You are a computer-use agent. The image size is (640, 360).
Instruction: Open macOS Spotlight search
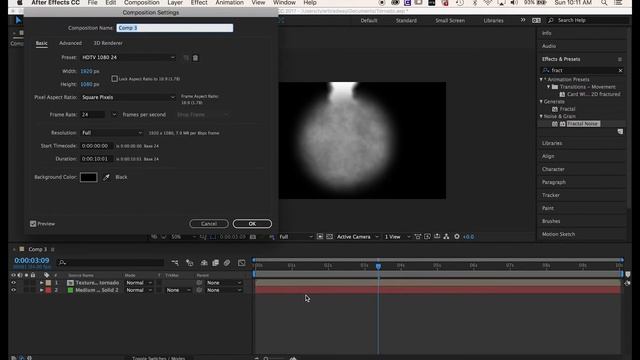(x=604, y=3)
